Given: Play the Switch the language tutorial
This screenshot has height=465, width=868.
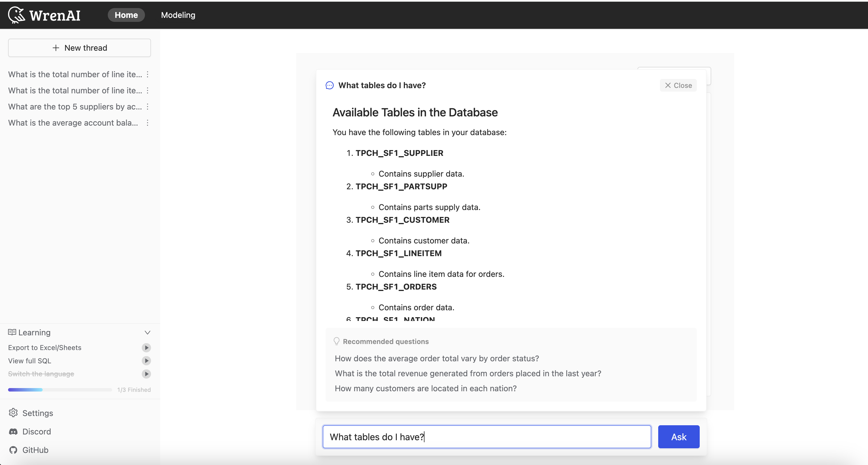Looking at the screenshot, I should (x=146, y=374).
